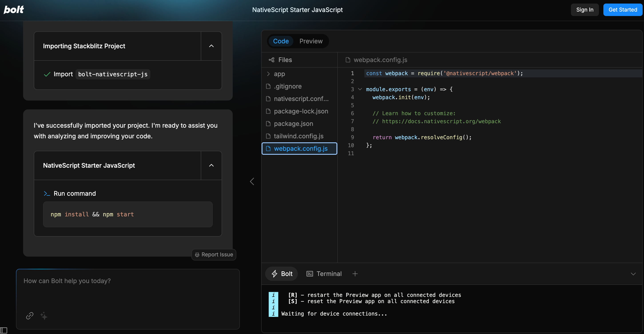644x334 pixels.
Task: Click the Get Started button
Action: coord(622,10)
